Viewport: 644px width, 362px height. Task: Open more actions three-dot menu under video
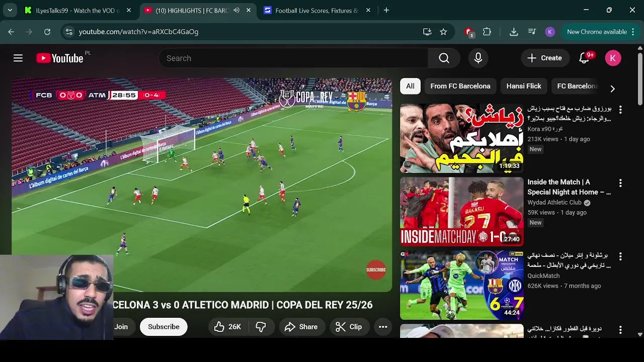tap(383, 327)
